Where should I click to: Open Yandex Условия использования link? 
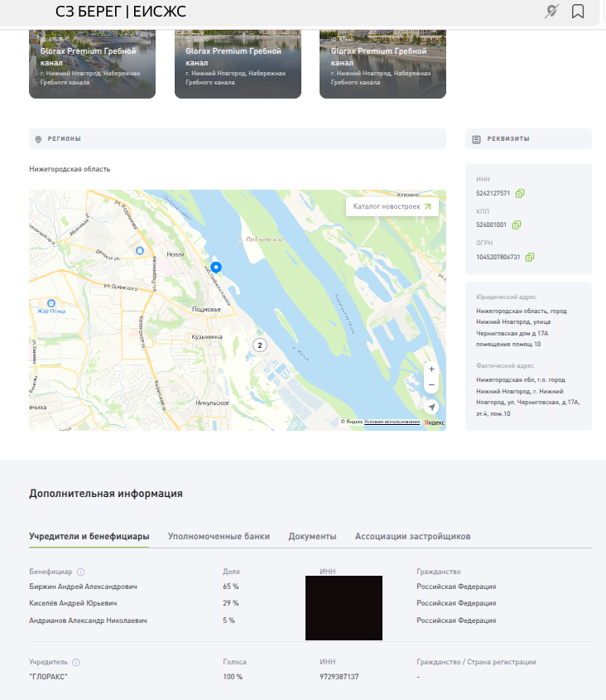tap(392, 422)
